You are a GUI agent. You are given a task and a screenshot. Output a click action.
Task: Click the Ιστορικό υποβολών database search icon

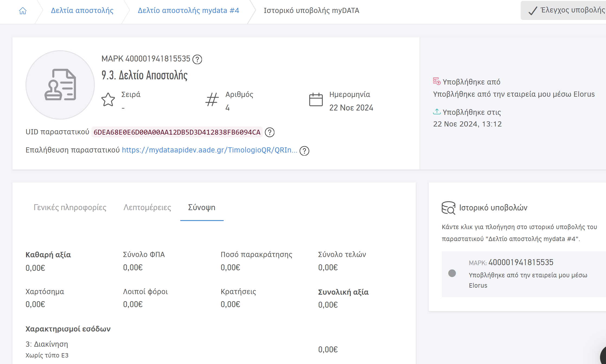(x=449, y=208)
